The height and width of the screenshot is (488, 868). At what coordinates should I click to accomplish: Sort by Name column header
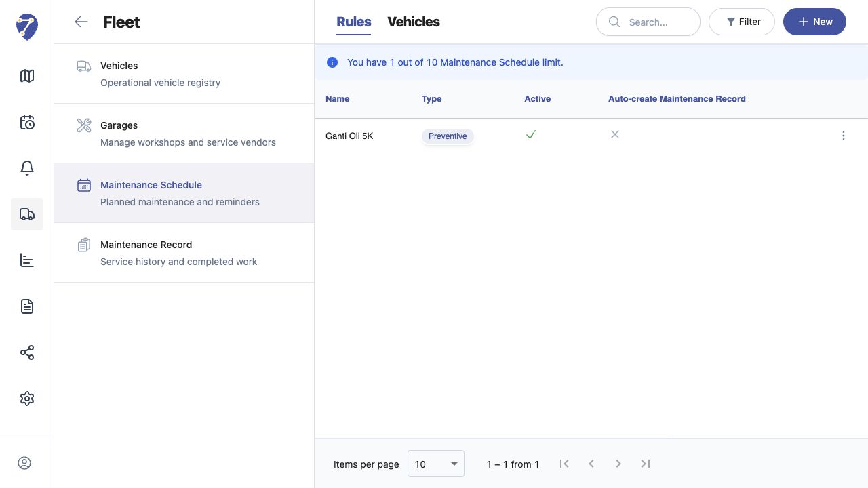coord(338,98)
